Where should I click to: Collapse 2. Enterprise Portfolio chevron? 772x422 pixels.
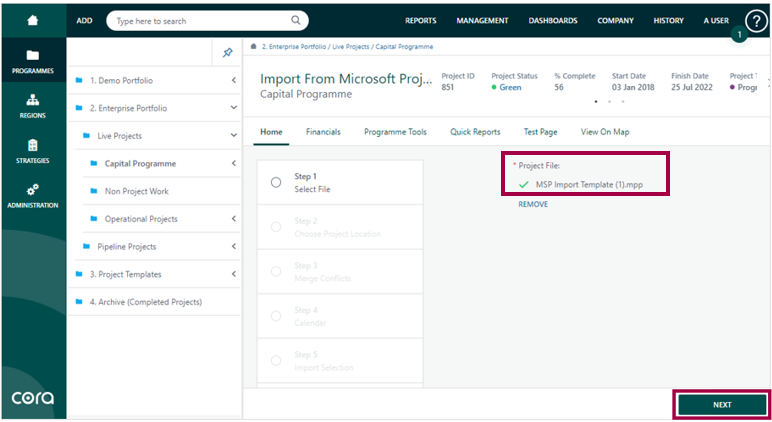point(234,107)
